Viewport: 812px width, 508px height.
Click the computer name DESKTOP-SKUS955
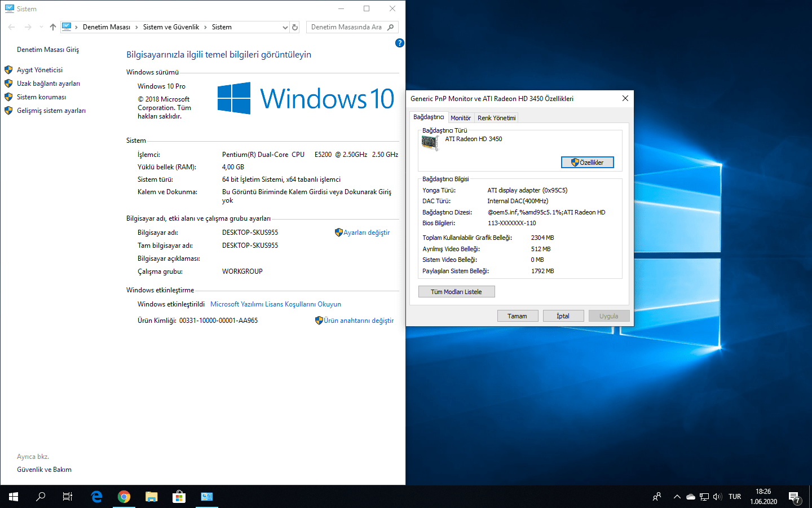[250, 233]
